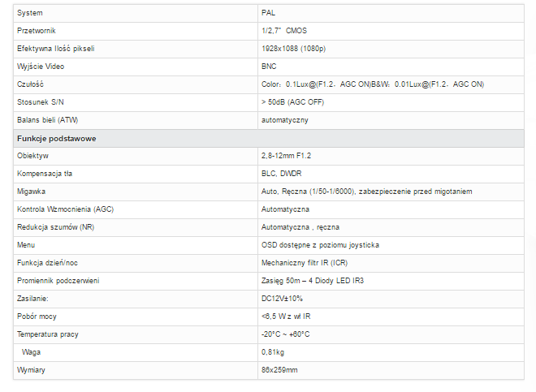Click the Zasięg 50m IR LED value
The width and height of the screenshot is (536, 392).
[313, 281]
